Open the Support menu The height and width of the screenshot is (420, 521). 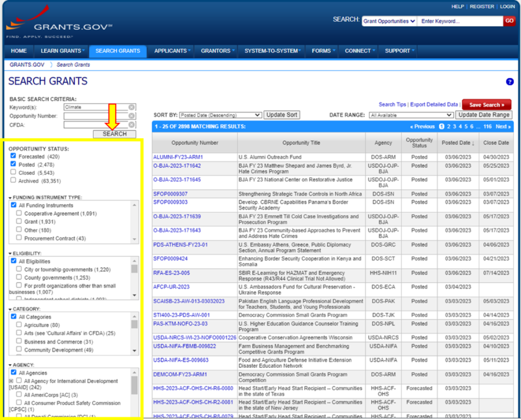click(x=399, y=51)
